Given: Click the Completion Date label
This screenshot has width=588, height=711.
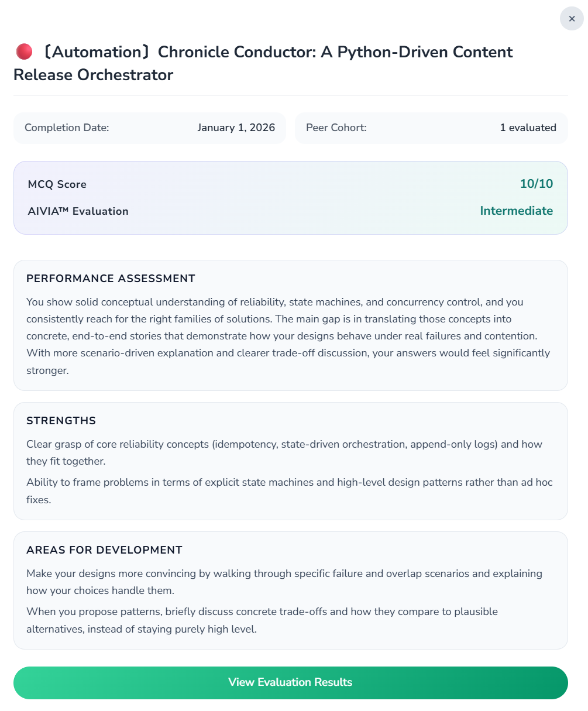Looking at the screenshot, I should [67, 128].
